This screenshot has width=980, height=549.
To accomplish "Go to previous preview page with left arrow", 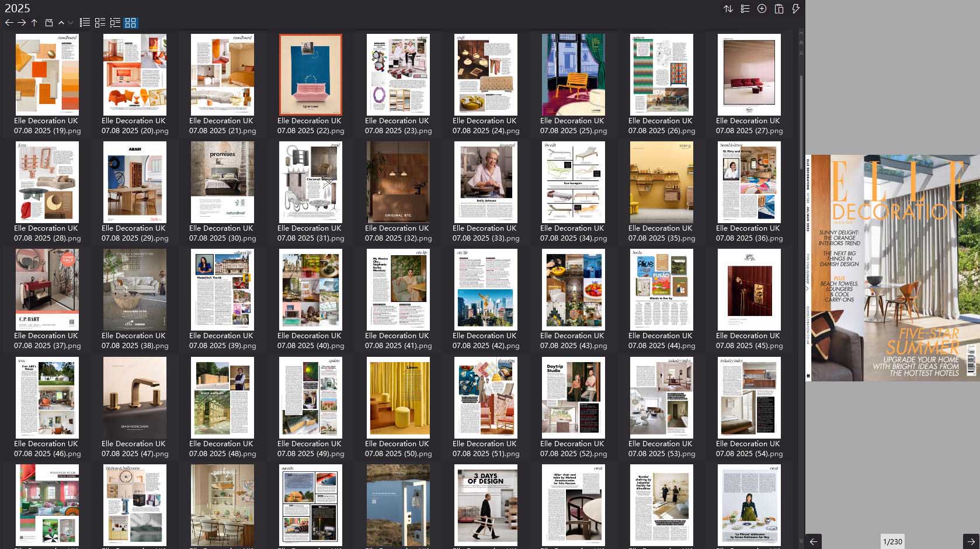I will [812, 541].
